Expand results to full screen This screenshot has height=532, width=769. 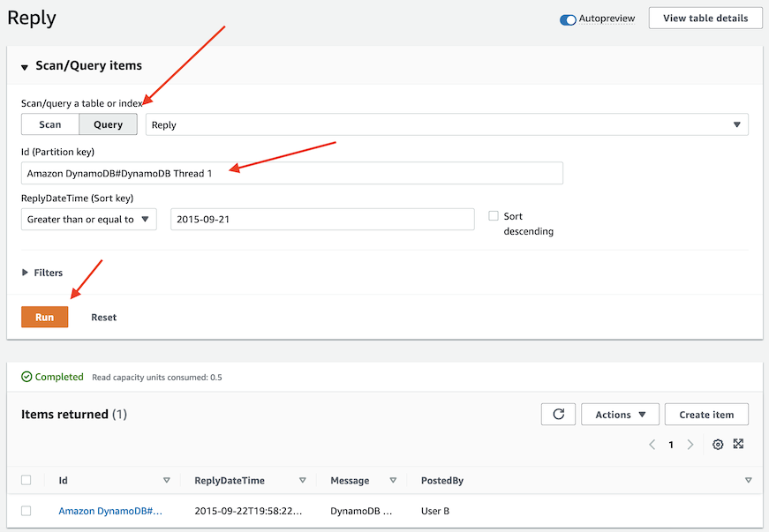coord(738,444)
